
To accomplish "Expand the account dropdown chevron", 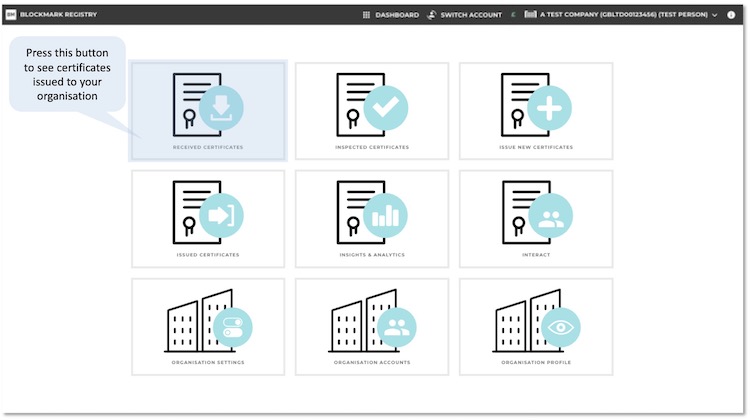I will coord(715,15).
